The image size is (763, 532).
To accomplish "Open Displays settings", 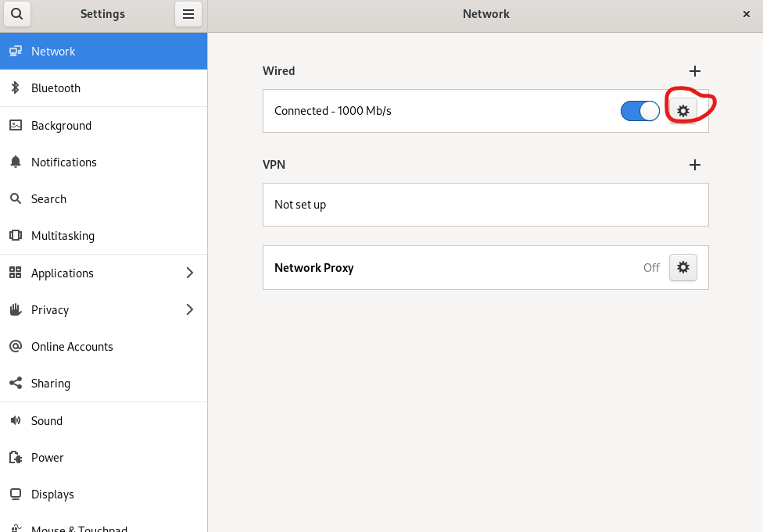I will click(x=104, y=494).
